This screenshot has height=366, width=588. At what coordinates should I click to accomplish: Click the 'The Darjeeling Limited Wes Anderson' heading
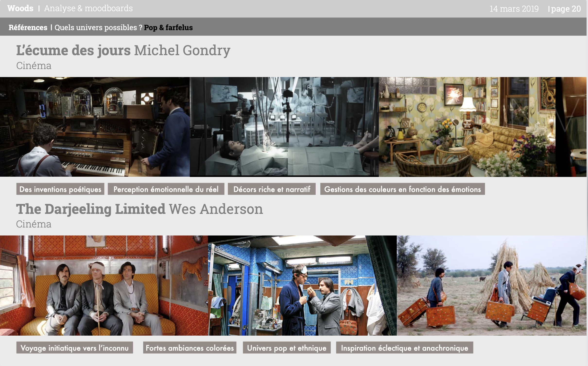pyautogui.click(x=139, y=209)
